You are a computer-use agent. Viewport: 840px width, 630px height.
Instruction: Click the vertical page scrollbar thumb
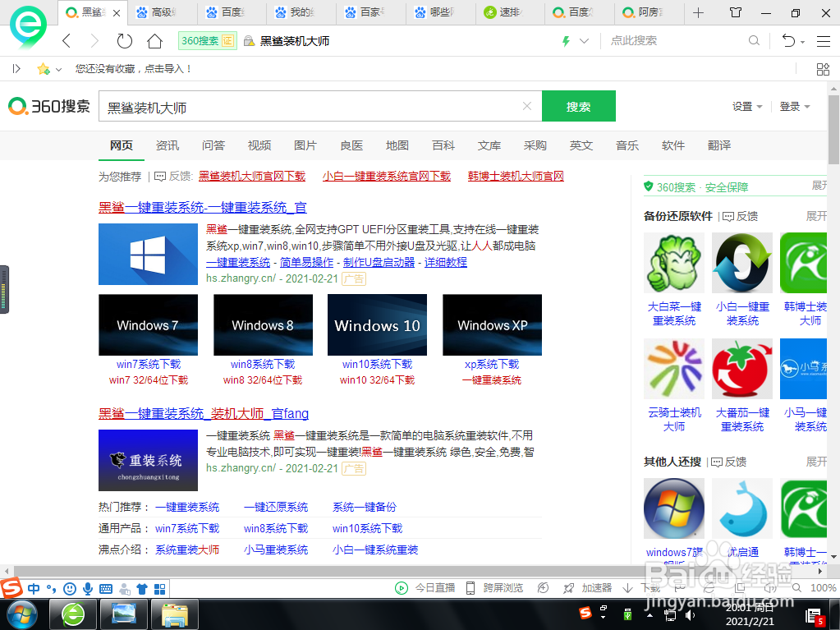(833, 129)
